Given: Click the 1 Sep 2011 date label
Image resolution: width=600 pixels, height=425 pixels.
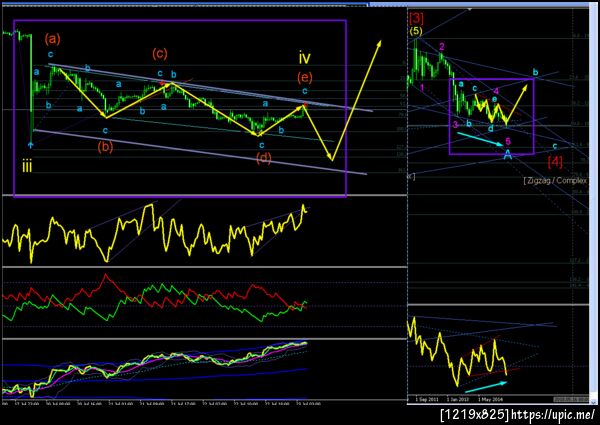Looking at the screenshot, I should pyautogui.click(x=427, y=399).
